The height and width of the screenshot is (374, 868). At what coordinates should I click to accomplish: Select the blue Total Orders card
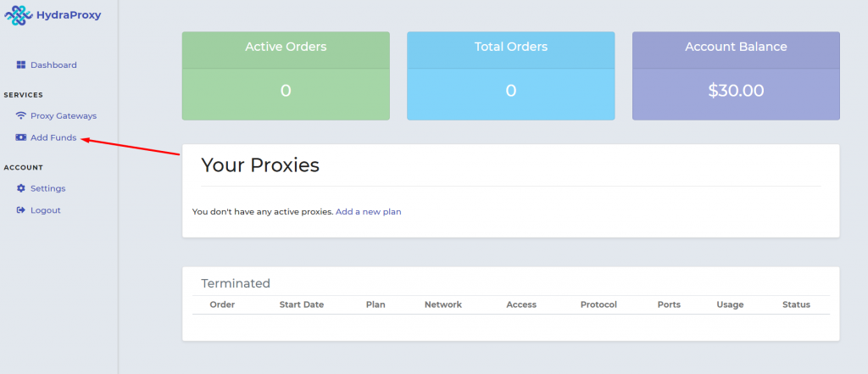pyautogui.click(x=510, y=76)
